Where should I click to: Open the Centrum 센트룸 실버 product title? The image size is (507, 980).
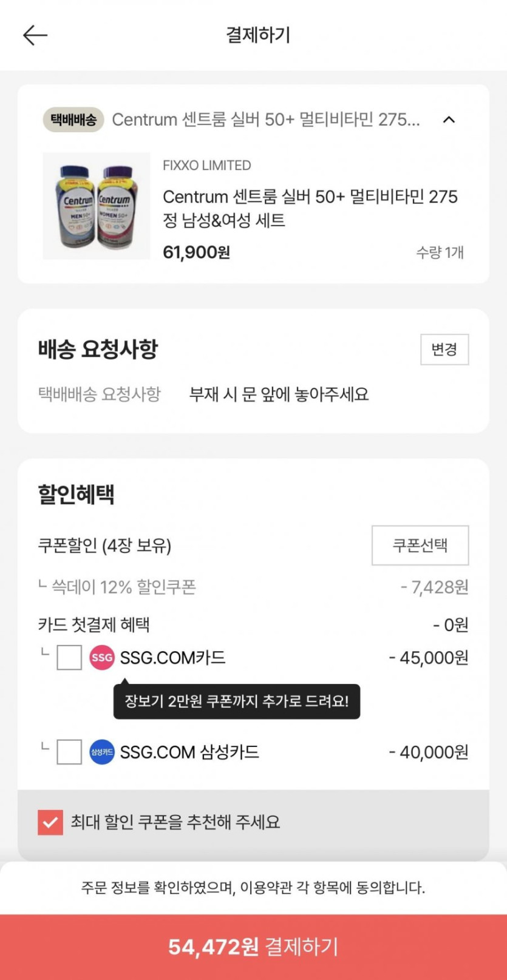tap(310, 208)
